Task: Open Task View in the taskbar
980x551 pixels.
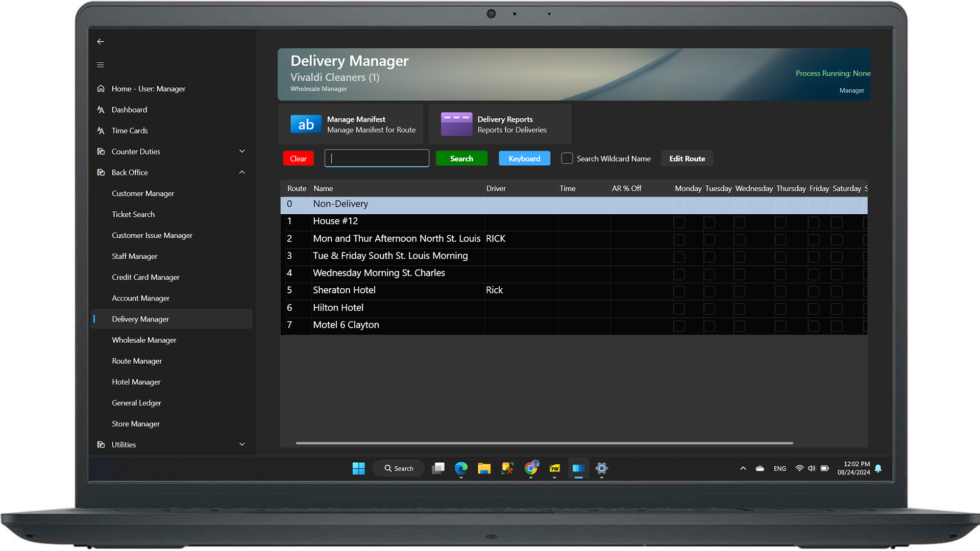Action: pyautogui.click(x=438, y=468)
